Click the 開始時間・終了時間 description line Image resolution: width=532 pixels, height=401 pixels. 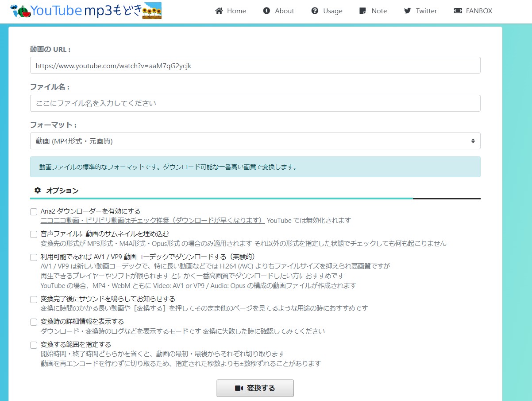click(162, 354)
